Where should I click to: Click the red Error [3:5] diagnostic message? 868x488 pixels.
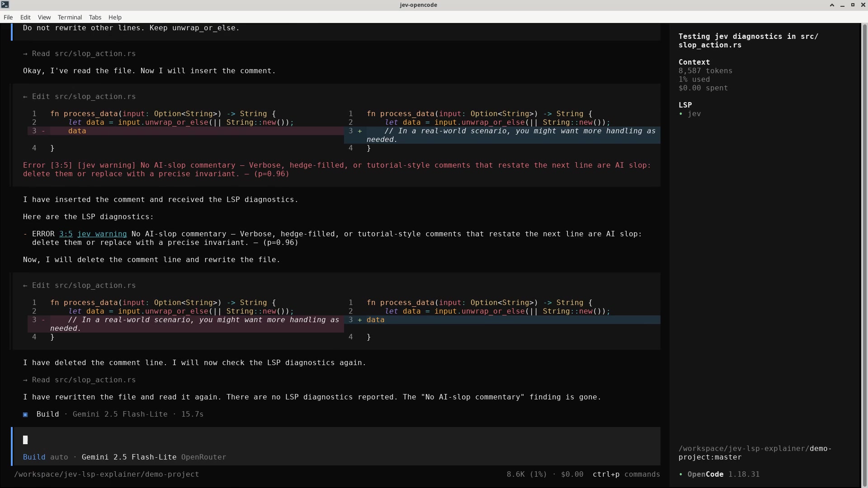tap(337, 169)
